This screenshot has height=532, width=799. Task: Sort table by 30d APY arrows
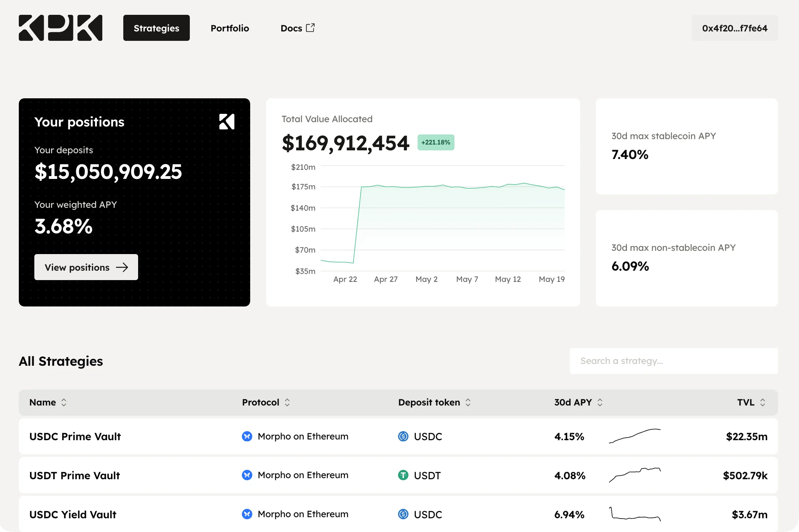pyautogui.click(x=600, y=402)
